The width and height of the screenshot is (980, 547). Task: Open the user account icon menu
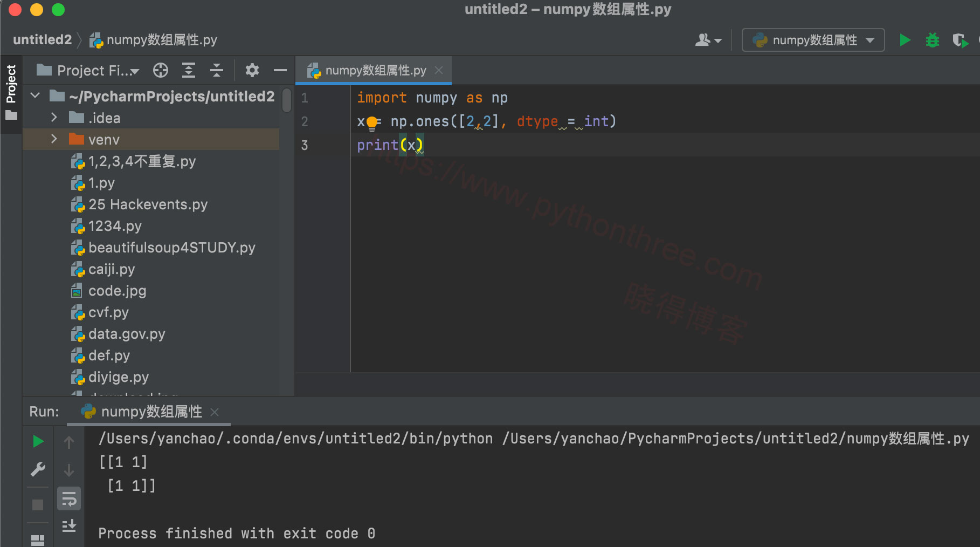click(x=708, y=40)
